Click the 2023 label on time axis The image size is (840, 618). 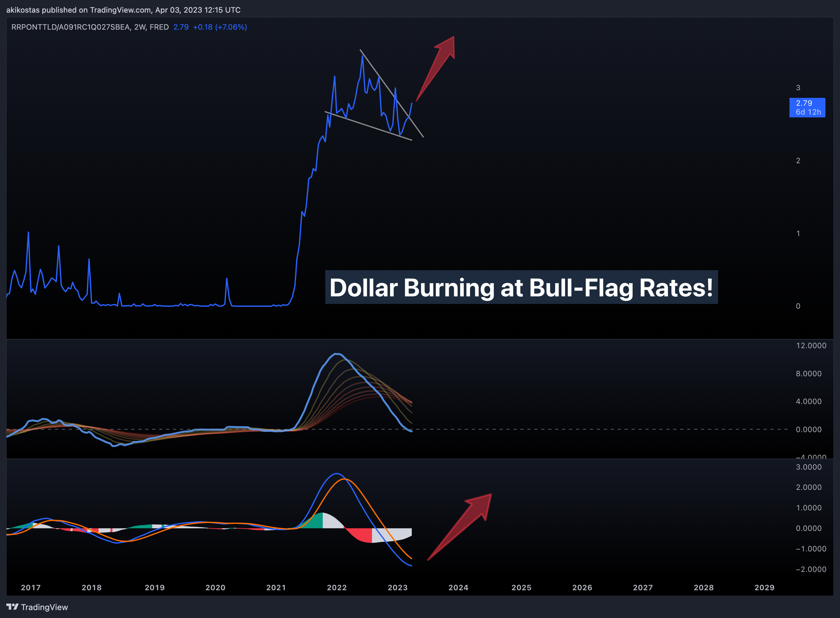click(x=398, y=587)
